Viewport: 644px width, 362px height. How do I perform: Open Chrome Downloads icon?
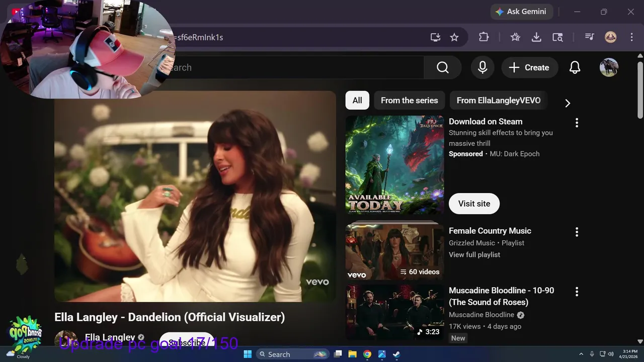tap(536, 37)
